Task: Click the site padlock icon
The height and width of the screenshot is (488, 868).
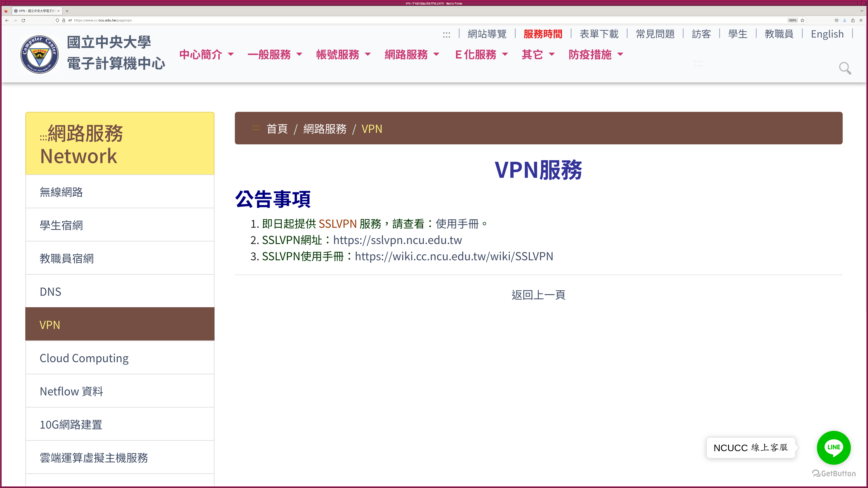Action: 64,21
